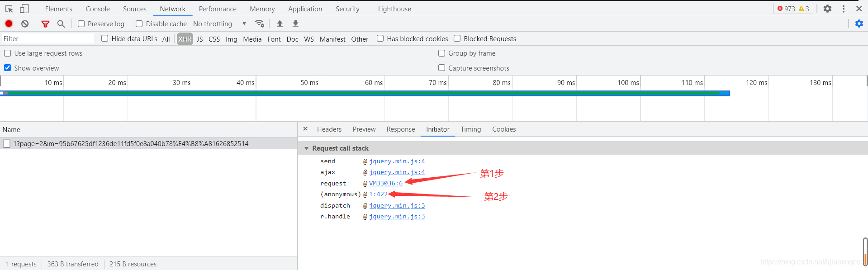Show the request Timing tab
Viewport: 868px width, 270px height.
[471, 129]
